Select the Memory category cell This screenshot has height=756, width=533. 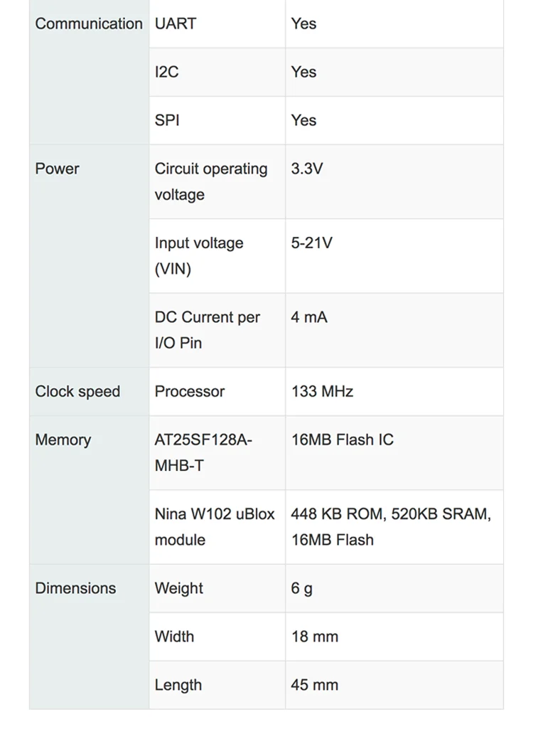tap(63, 440)
